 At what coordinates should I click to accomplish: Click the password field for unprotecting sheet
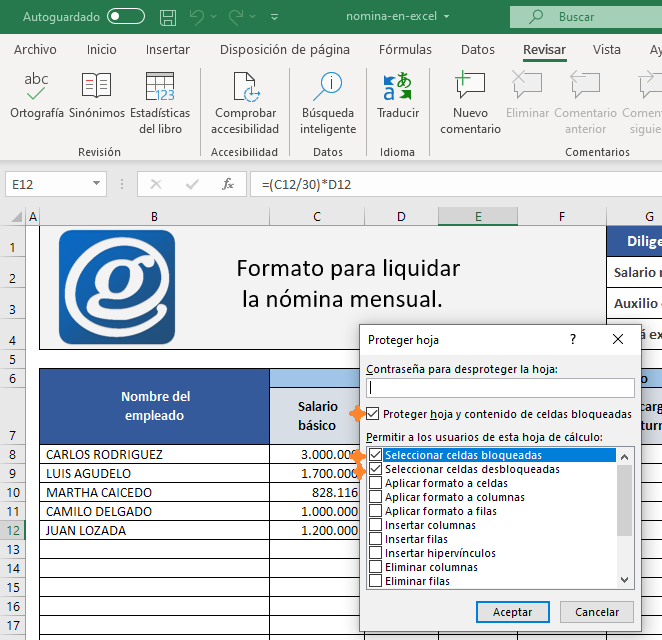500,388
